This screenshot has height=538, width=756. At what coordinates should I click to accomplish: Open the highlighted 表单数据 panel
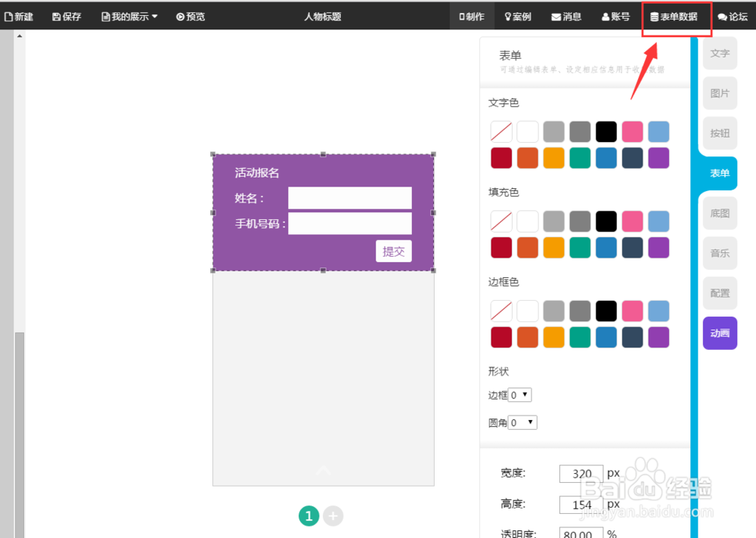tap(675, 16)
